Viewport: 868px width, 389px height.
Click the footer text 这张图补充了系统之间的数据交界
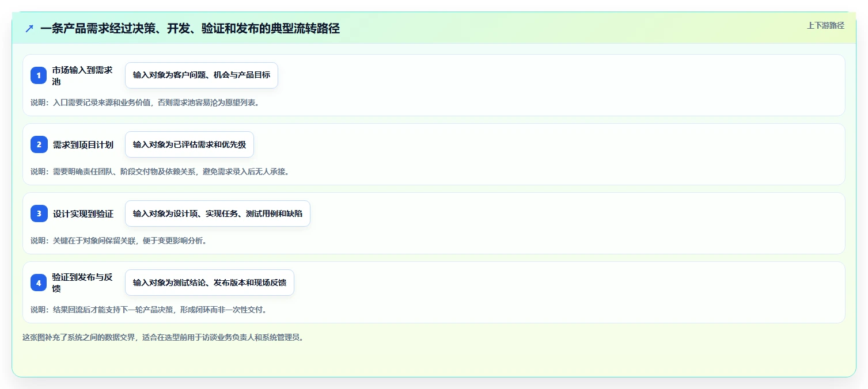tap(162, 337)
